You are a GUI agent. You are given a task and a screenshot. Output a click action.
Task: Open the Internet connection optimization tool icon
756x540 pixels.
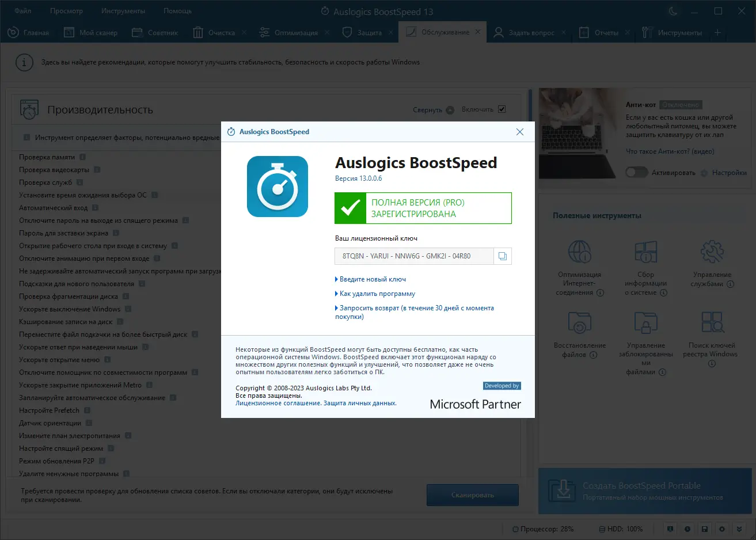[579, 252]
